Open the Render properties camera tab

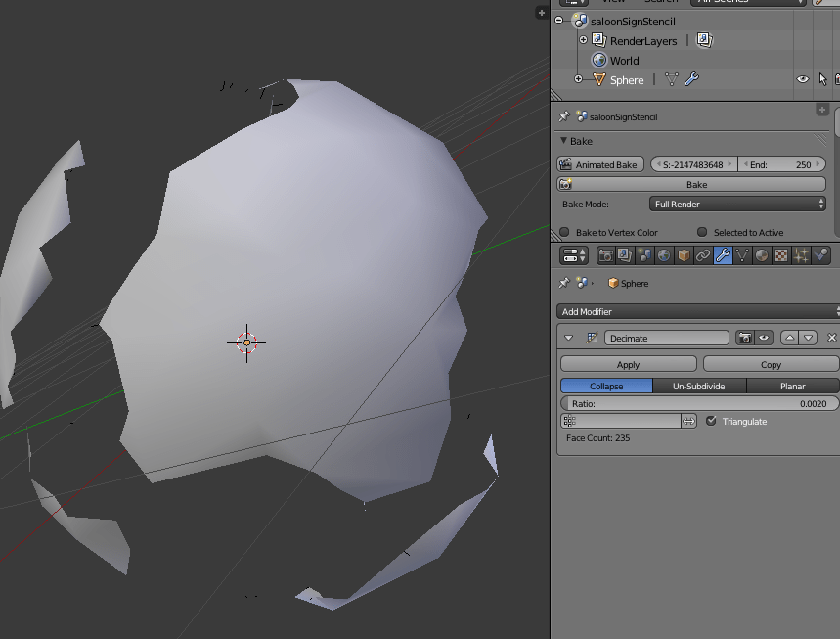pyautogui.click(x=606, y=254)
